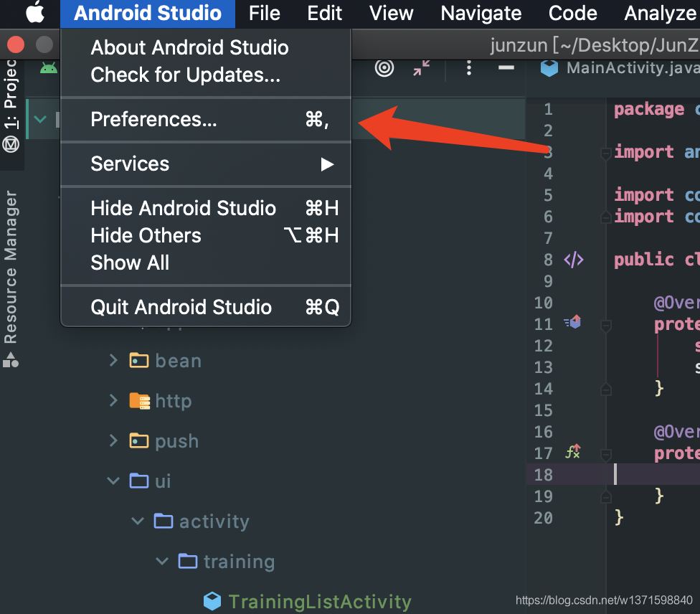The image size is (700, 614).
Task: Open the three-dot overflow icon in the toolbar
Action: pos(468,68)
